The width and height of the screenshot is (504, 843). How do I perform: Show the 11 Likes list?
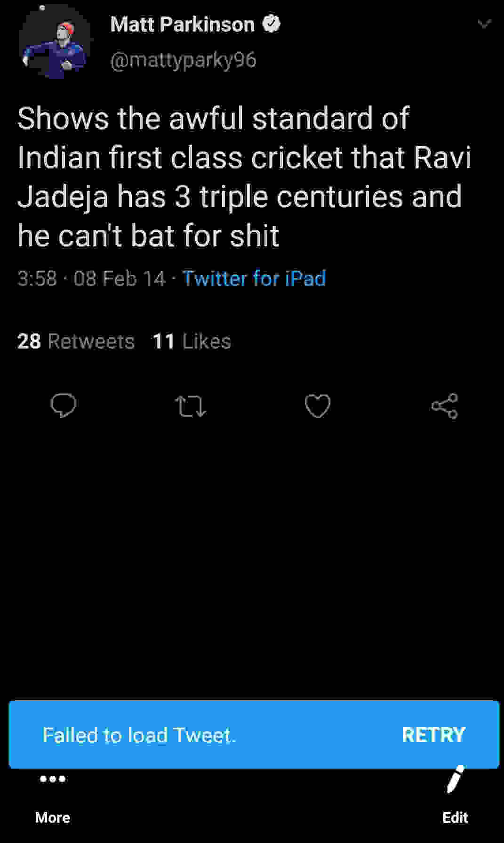tap(192, 341)
